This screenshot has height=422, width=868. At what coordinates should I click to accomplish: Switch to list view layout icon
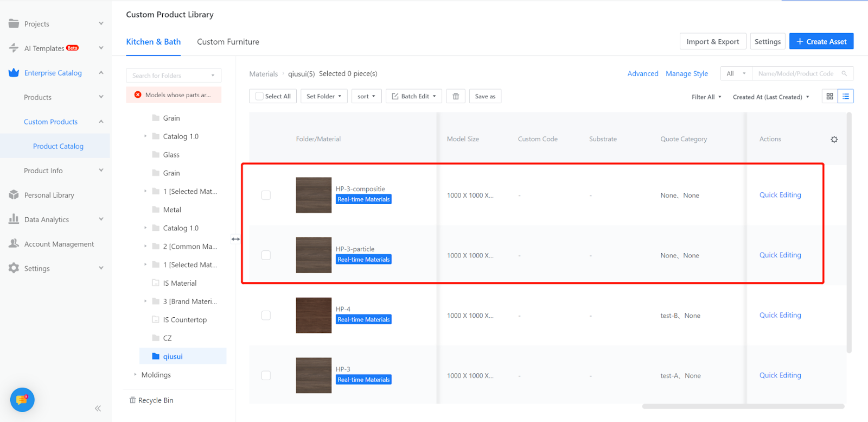846,96
